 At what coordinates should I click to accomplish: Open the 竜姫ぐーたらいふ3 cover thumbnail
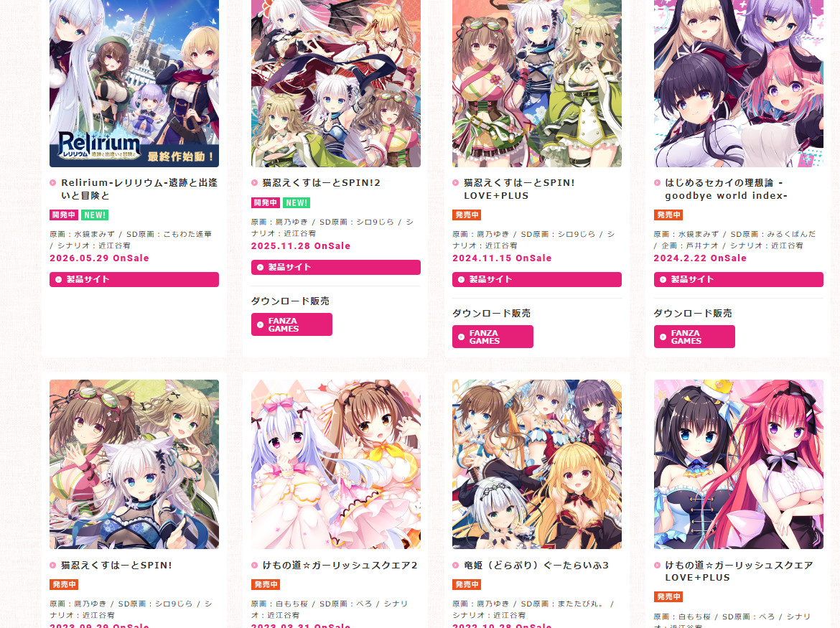tap(537, 464)
